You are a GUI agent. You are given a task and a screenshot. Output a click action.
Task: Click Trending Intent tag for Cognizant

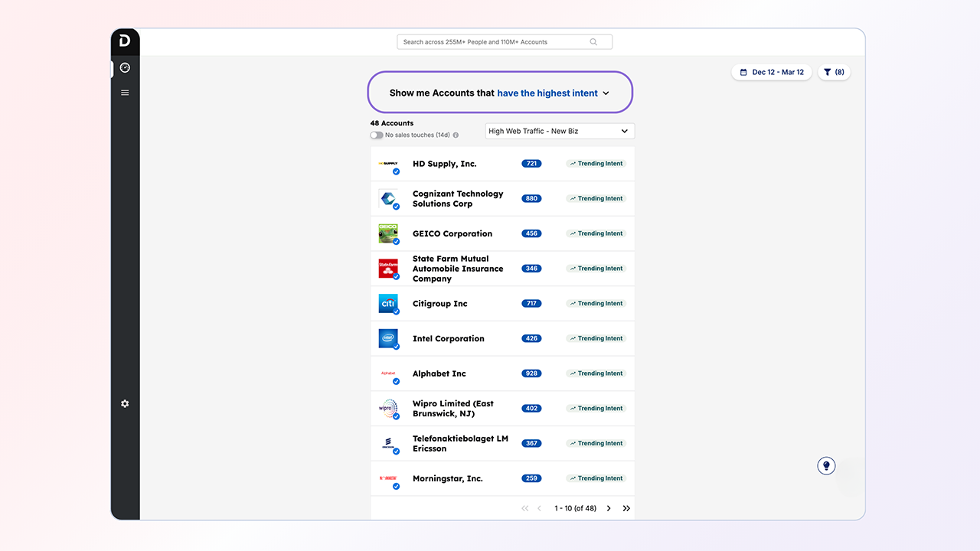pyautogui.click(x=596, y=199)
